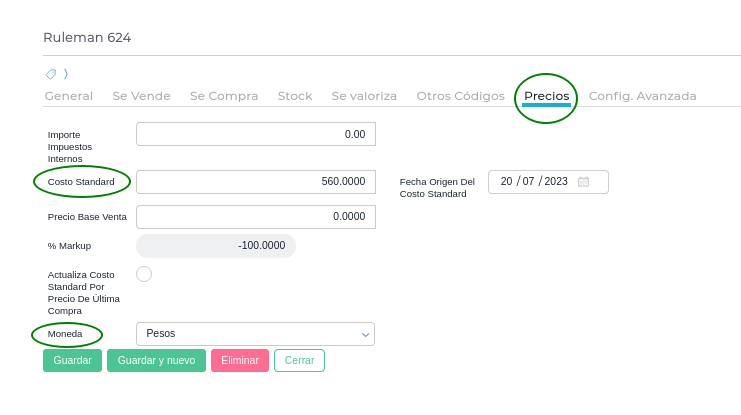Select the Precios tab

[x=547, y=96]
